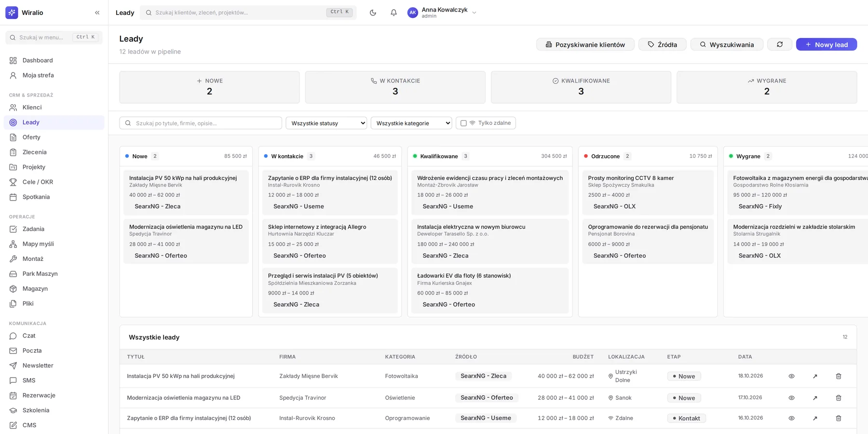Screen dimensions: 868x434
Task: Click the sidebar menu search field
Action: pos(54,37)
